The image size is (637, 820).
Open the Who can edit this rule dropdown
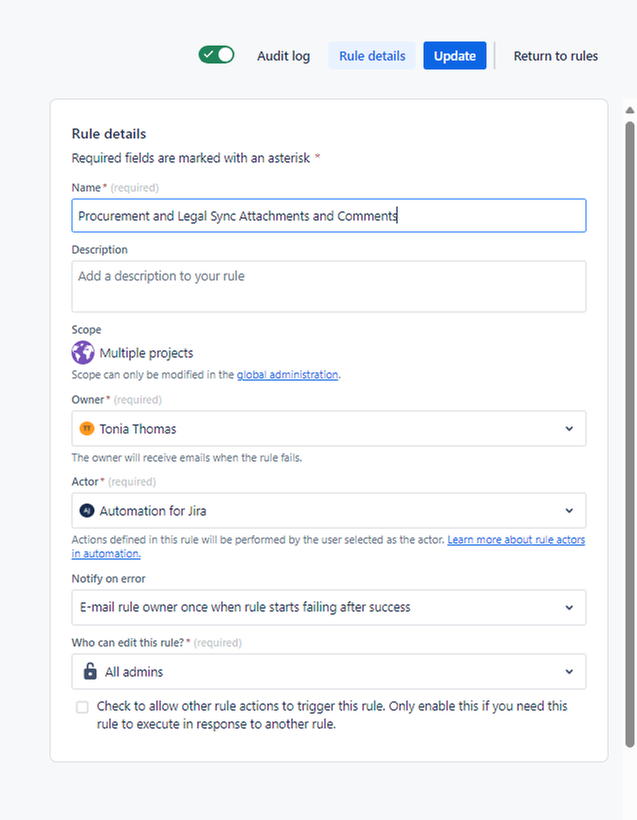pyautogui.click(x=328, y=671)
